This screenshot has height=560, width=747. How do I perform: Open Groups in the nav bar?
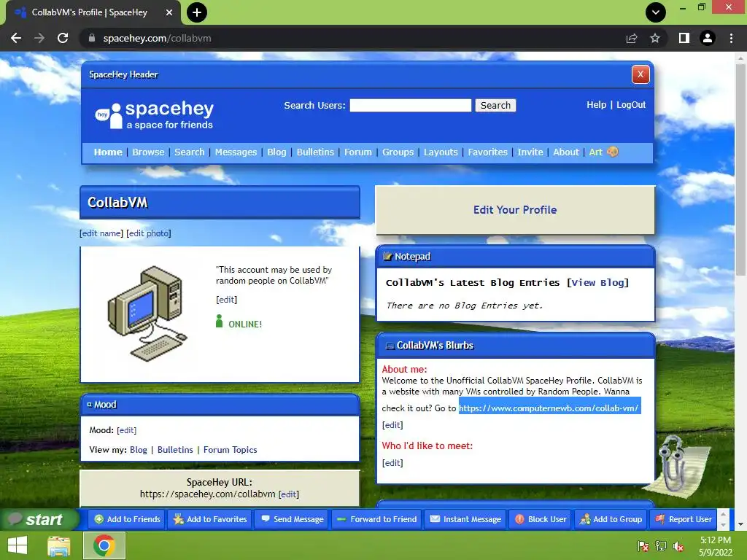pyautogui.click(x=398, y=152)
